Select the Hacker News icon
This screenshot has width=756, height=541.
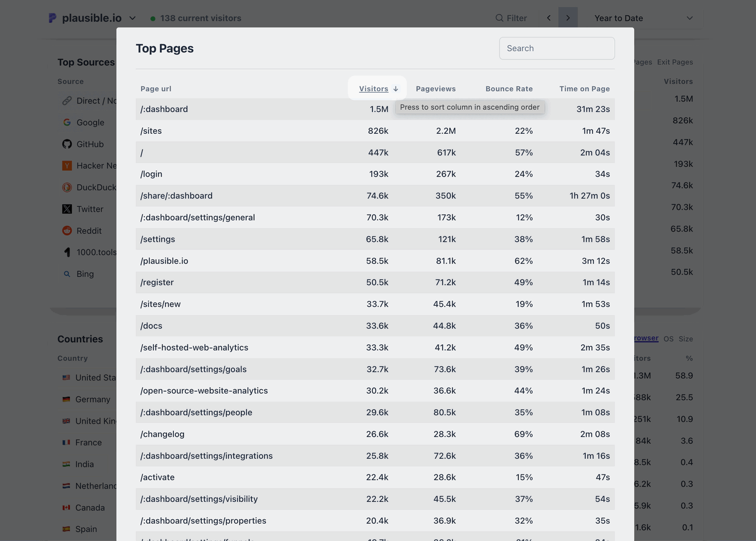click(x=67, y=165)
